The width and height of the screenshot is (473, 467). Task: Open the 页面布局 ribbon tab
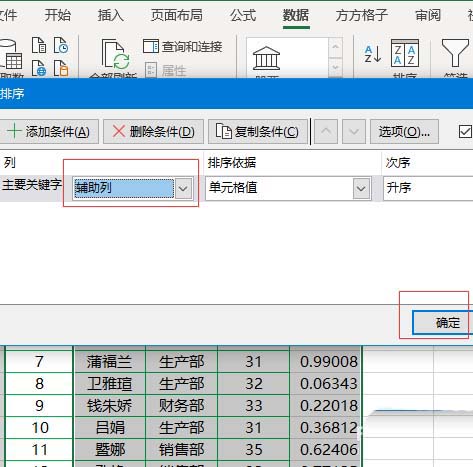177,15
